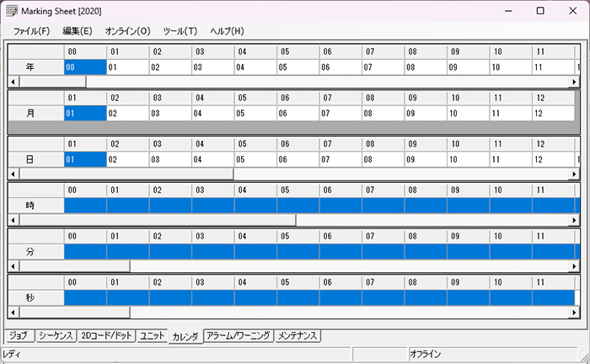Open the オンライン(O) menu
Viewport: 590px width, 364px height.
127,31
